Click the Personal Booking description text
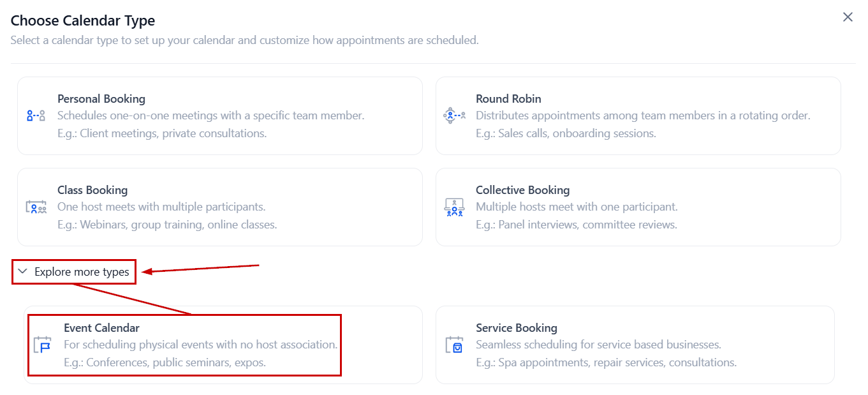The width and height of the screenshot is (868, 395). [x=210, y=116]
